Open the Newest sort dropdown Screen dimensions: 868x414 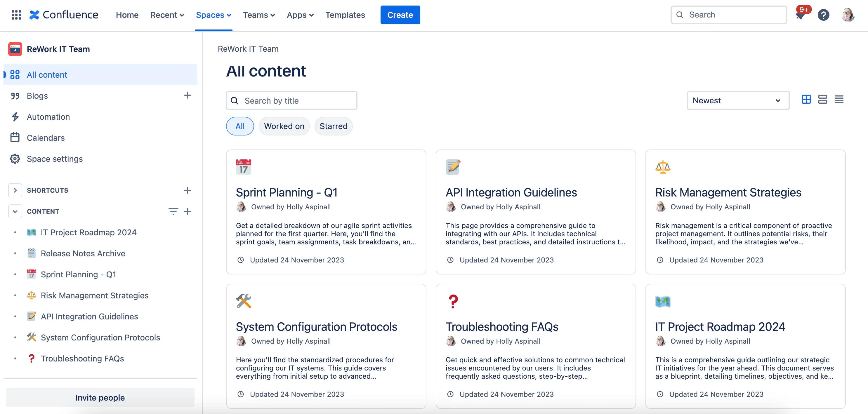738,100
